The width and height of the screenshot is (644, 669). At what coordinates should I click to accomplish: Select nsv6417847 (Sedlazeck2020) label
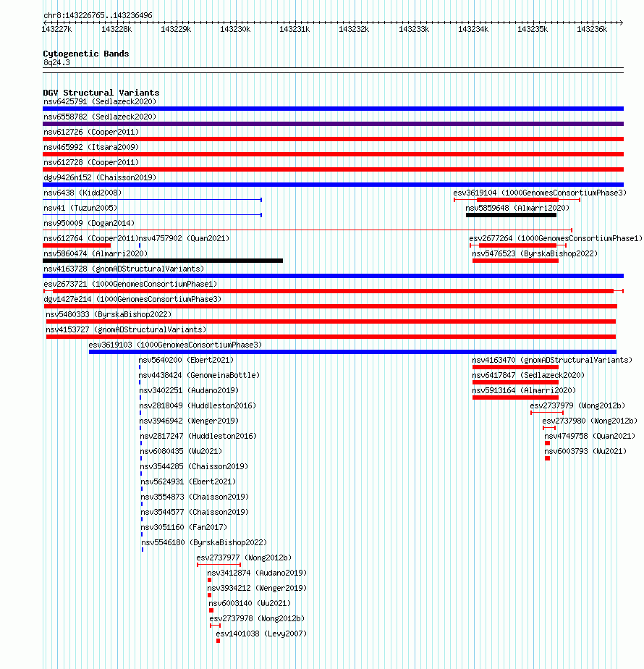(528, 376)
